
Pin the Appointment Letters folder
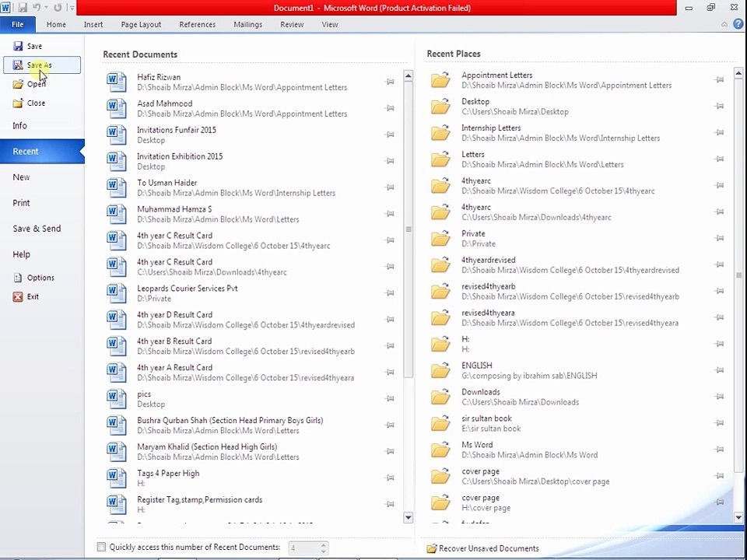pyautogui.click(x=719, y=80)
